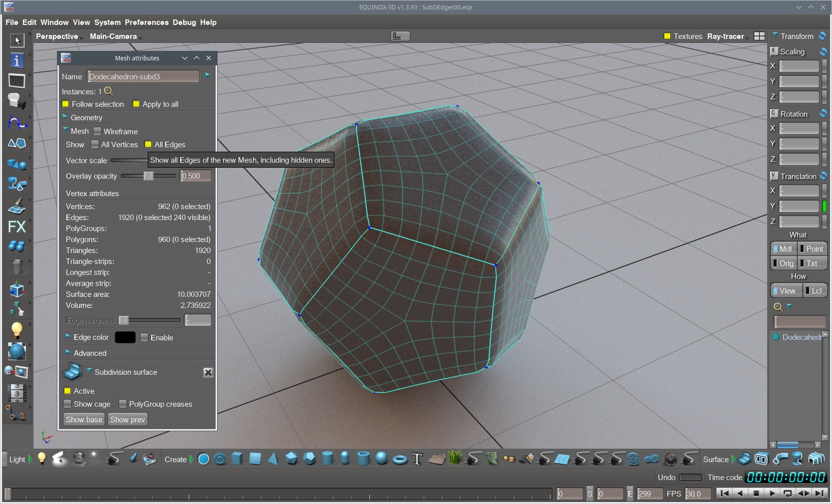Open the Window menu
832x504 pixels.
(x=54, y=22)
